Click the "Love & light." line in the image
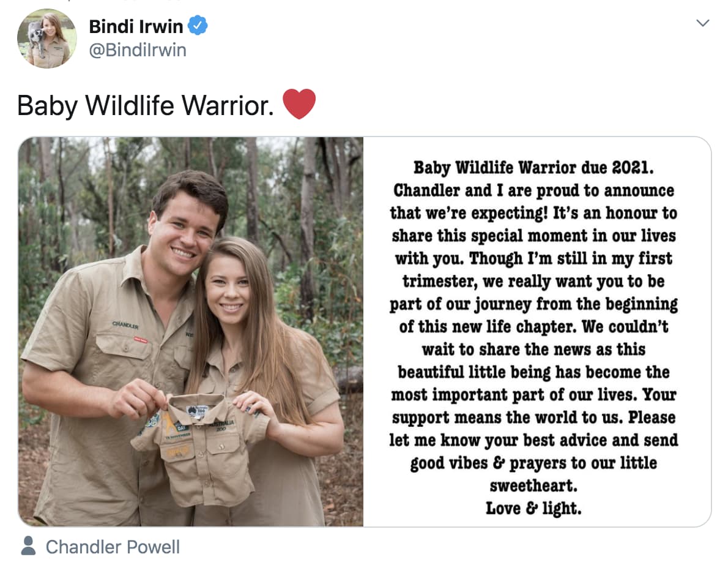The image size is (728, 573). (x=533, y=508)
